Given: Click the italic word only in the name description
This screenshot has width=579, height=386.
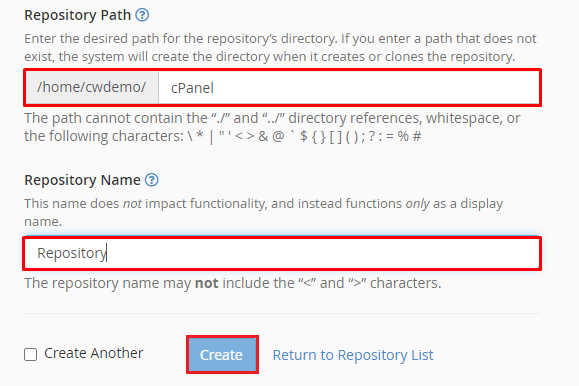Looking at the screenshot, I should coord(417,204).
